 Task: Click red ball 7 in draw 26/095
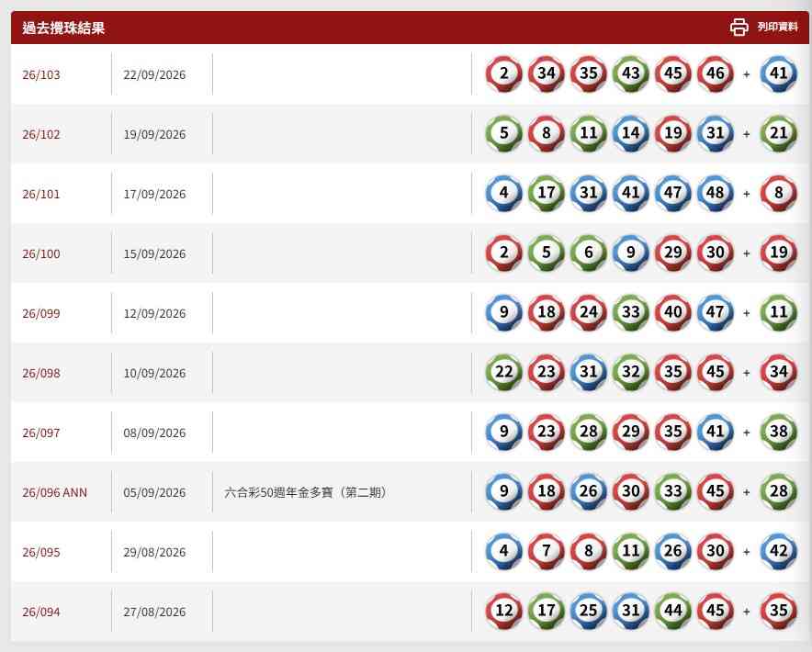546,551
